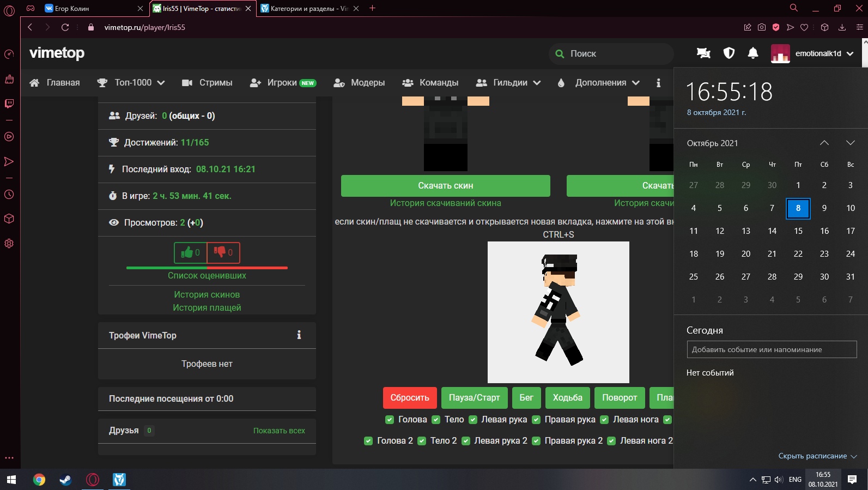Expand the Гильдии dropdown menu
The width and height of the screenshot is (868, 490).
pyautogui.click(x=508, y=83)
